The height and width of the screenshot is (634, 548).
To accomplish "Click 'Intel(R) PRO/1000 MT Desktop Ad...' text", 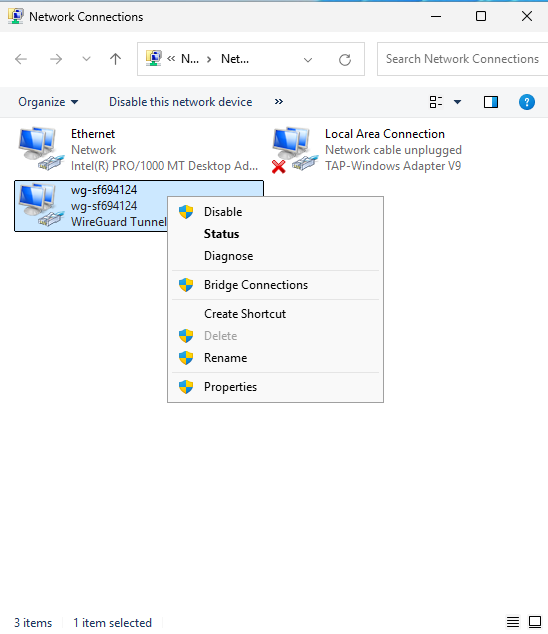I will [x=164, y=166].
